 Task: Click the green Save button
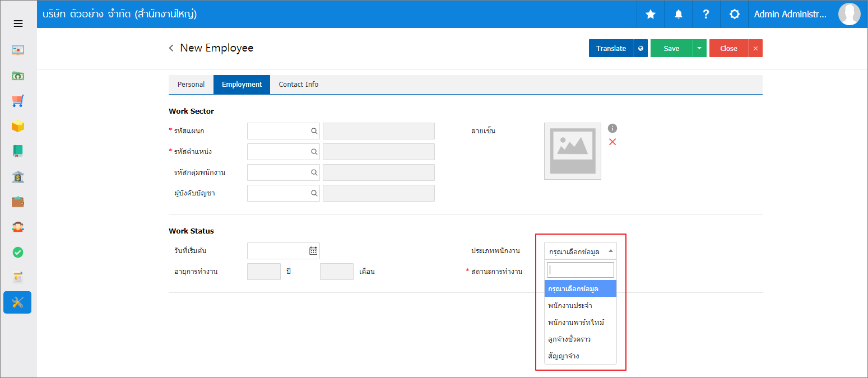(x=671, y=48)
